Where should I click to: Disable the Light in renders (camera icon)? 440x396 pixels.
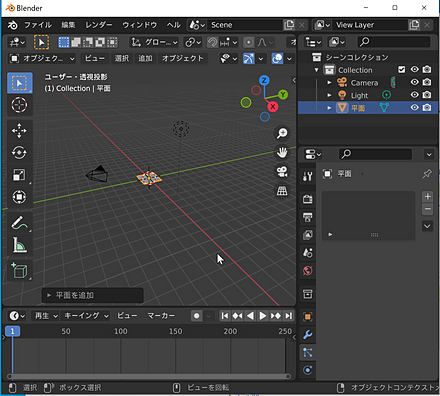click(427, 95)
